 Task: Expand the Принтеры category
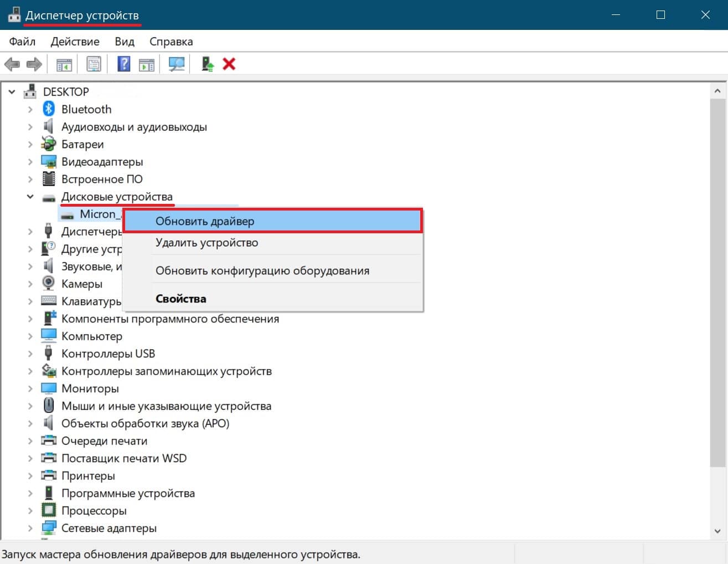[30, 475]
